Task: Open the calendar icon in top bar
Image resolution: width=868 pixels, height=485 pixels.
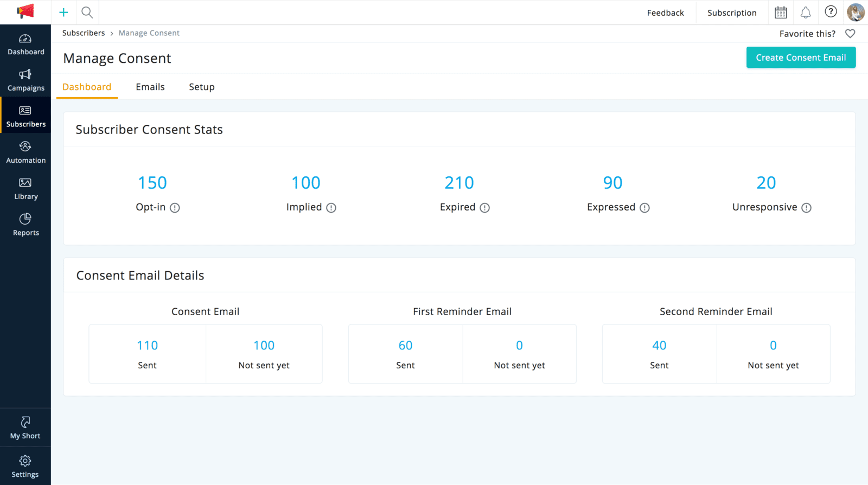Action: (x=781, y=12)
